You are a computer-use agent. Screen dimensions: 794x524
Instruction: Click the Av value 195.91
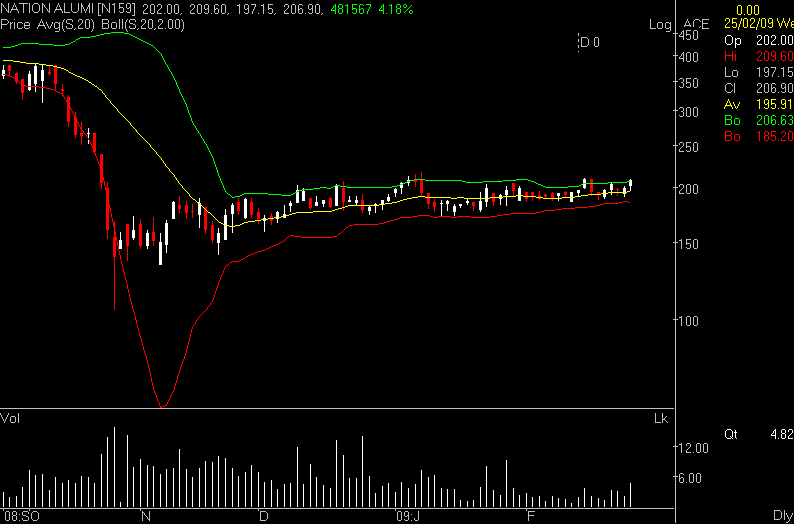(x=773, y=105)
